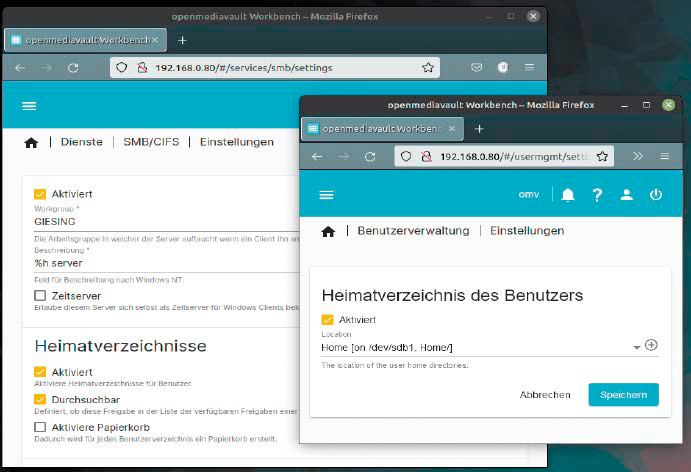Show more tools overflow chevron in front window
The image size is (691, 472).
point(638,156)
